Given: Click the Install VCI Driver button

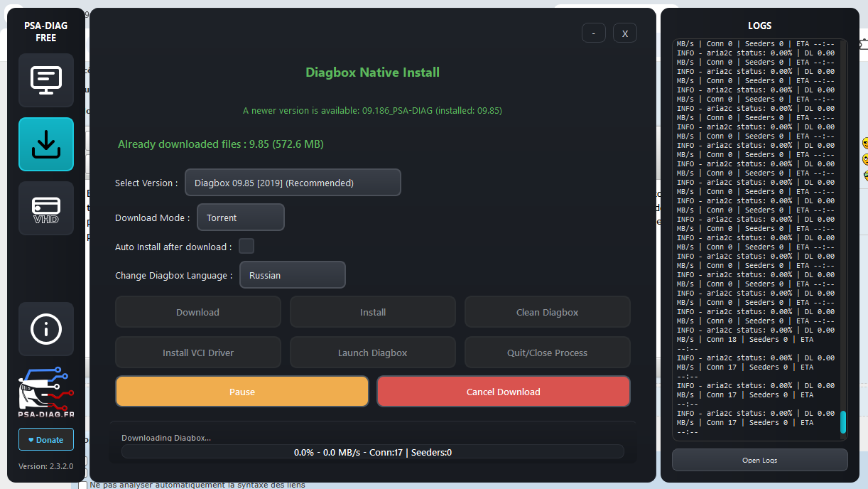Looking at the screenshot, I should tap(198, 353).
